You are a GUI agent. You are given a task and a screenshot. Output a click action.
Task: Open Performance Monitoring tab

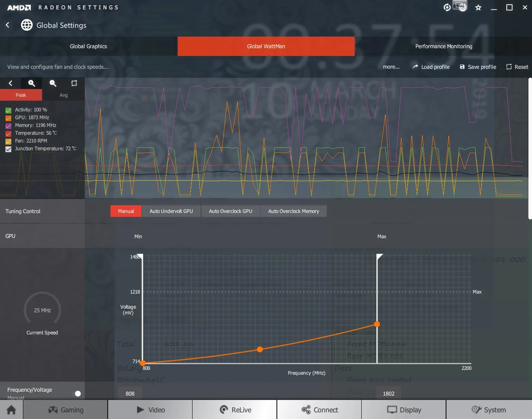[x=444, y=46]
